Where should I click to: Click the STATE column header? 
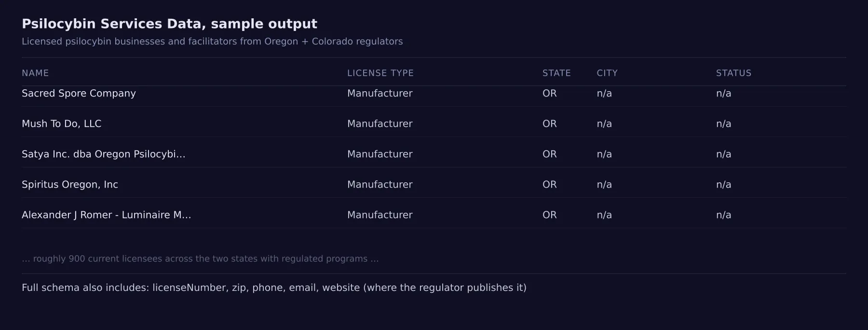(x=556, y=73)
